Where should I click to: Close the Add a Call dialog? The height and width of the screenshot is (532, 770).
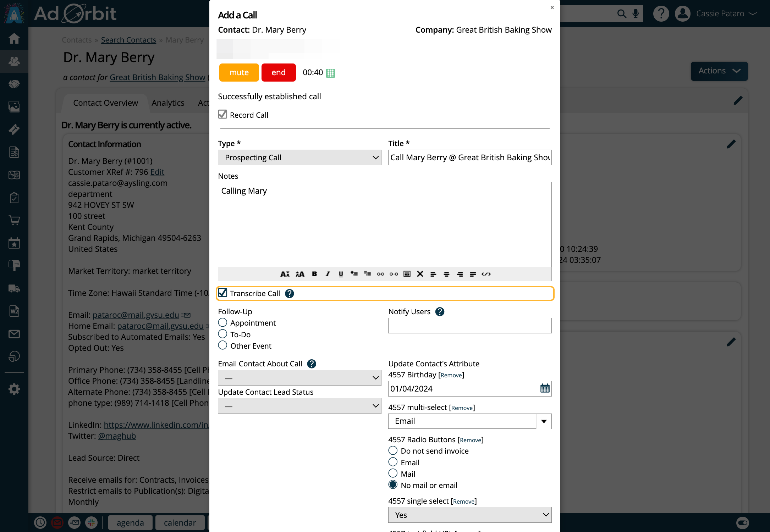pyautogui.click(x=552, y=7)
